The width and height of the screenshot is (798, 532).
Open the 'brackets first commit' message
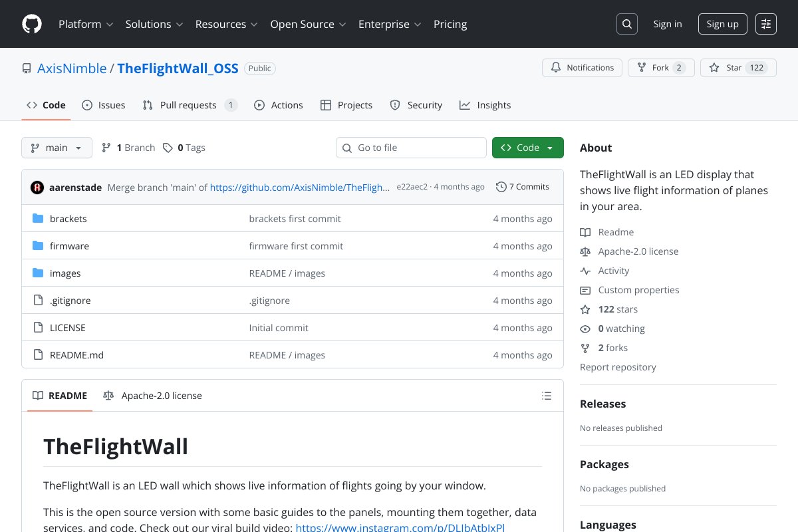pos(295,218)
